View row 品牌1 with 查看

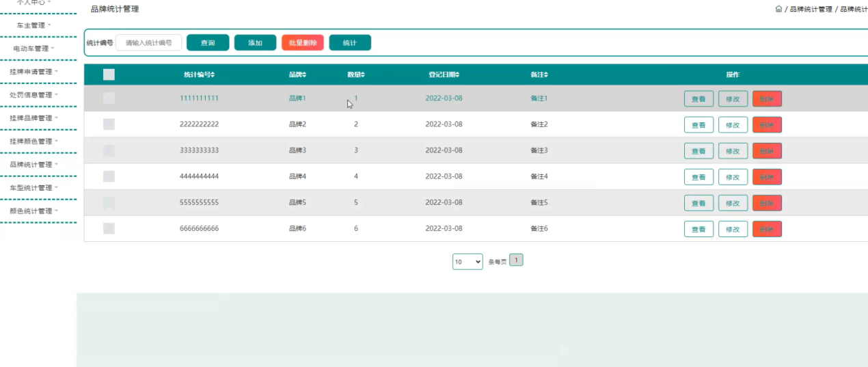point(699,99)
